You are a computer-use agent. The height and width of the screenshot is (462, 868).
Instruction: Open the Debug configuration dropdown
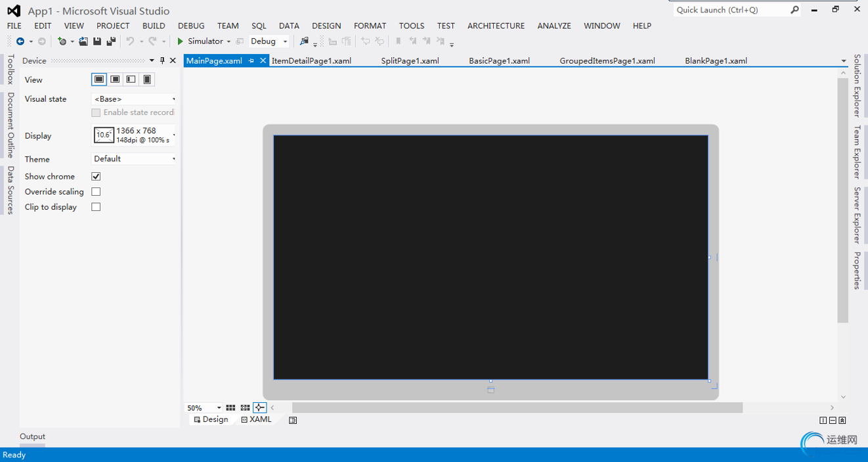[269, 41]
